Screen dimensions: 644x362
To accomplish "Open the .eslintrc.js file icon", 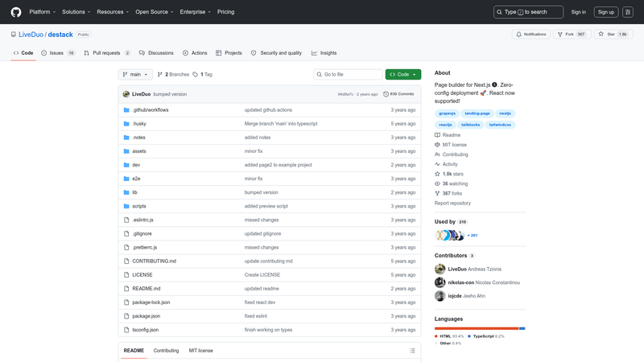I will 126,220.
